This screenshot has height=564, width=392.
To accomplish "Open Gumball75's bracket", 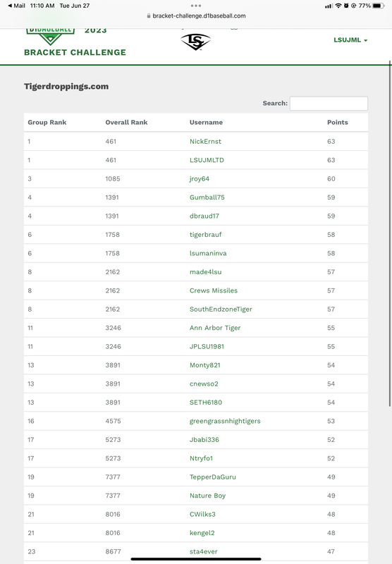I will click(207, 197).
